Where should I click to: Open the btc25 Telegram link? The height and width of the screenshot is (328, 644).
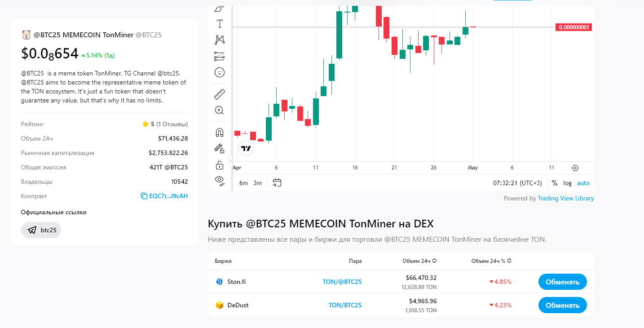click(x=41, y=230)
